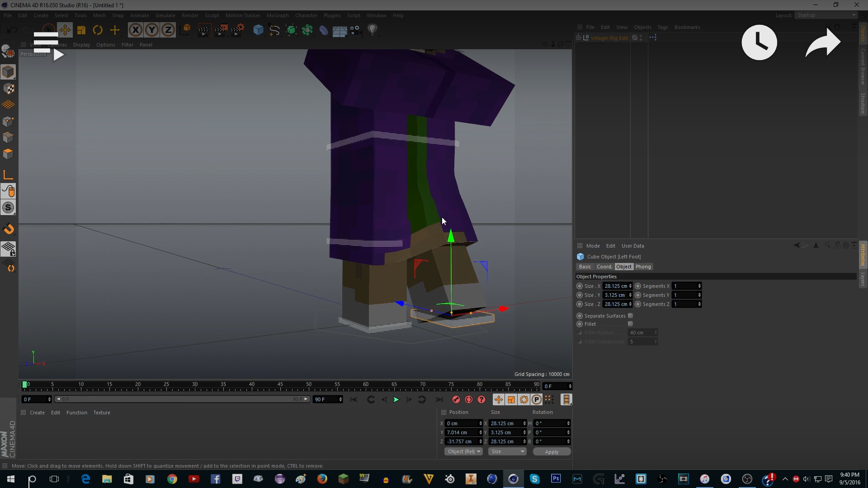Switch to the Basic tab

pyautogui.click(x=585, y=267)
